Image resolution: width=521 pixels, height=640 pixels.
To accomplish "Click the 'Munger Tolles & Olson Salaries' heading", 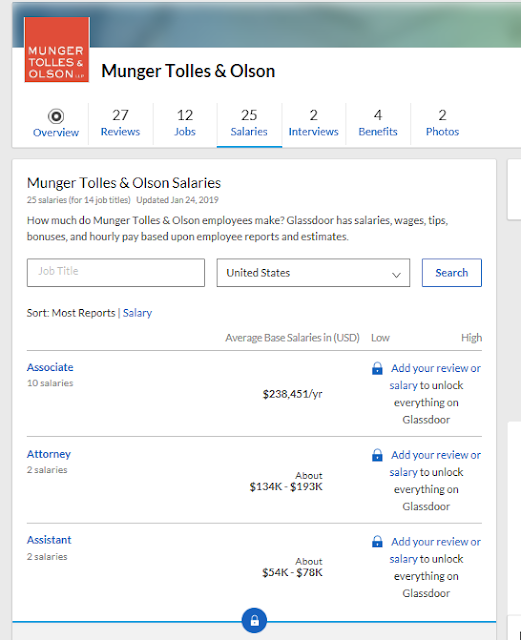I will pos(124,183).
